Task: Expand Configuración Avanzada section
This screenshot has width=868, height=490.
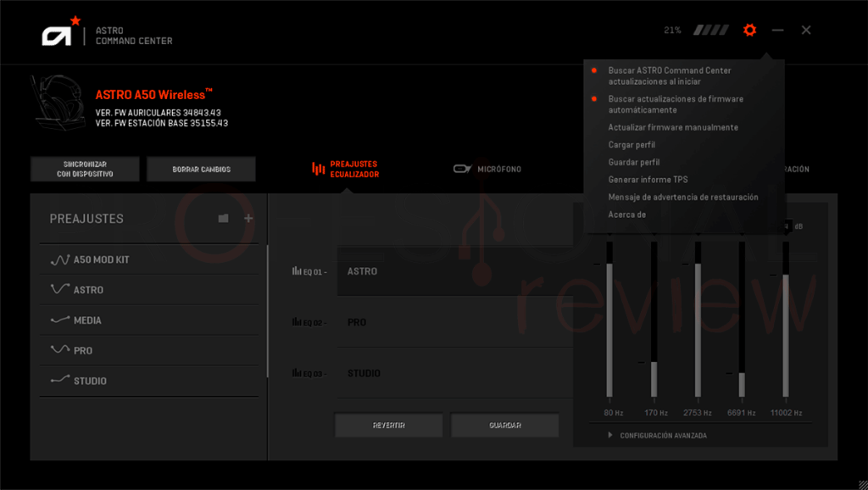Action: point(657,436)
